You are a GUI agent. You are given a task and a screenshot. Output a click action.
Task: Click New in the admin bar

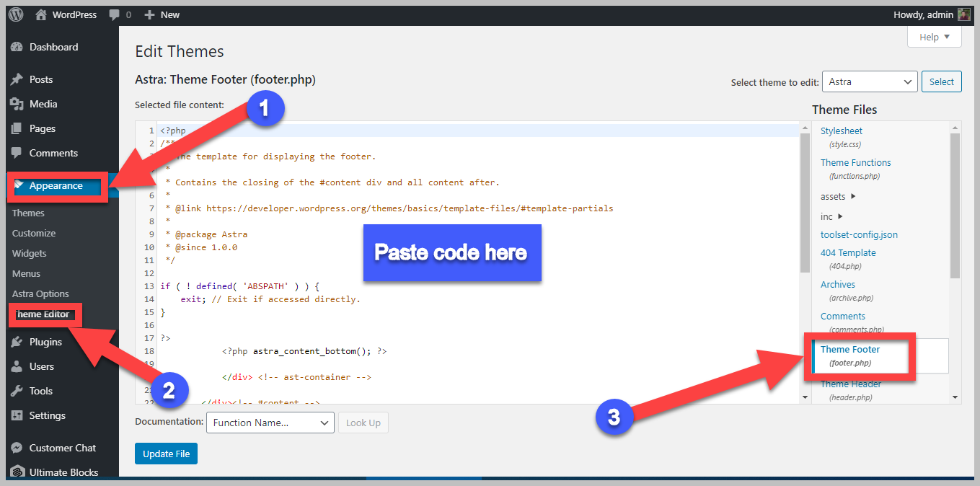pos(170,14)
